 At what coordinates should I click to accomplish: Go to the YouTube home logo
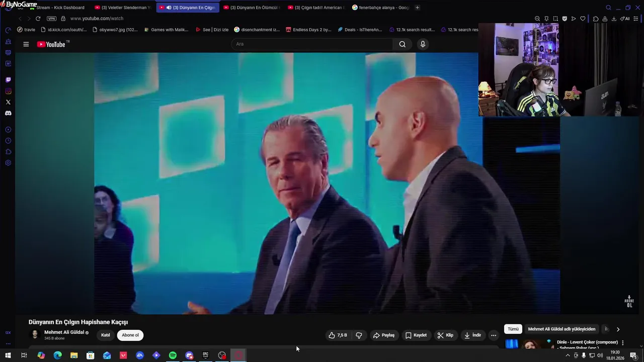(x=51, y=44)
